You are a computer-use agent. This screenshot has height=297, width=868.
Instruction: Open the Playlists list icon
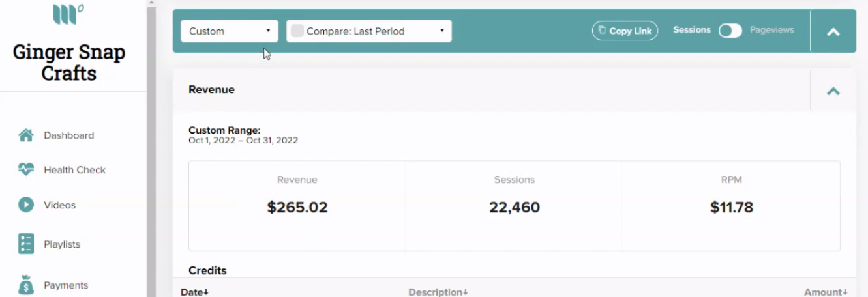(x=25, y=244)
